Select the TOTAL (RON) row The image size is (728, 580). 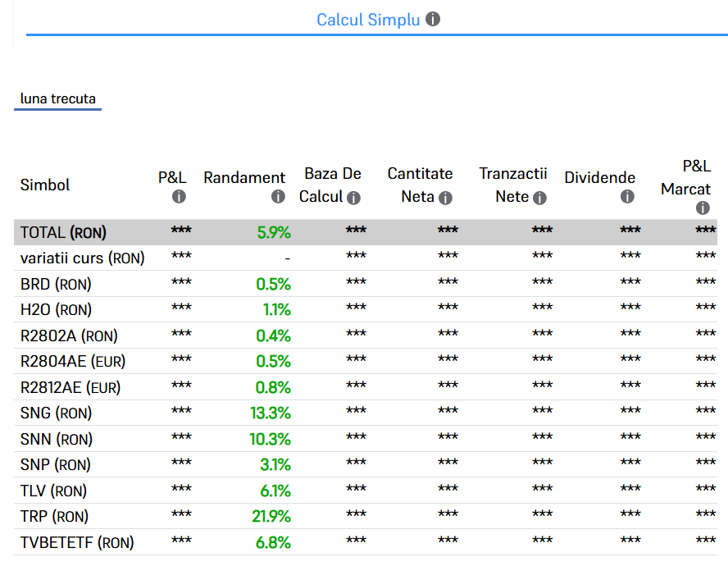(x=63, y=232)
